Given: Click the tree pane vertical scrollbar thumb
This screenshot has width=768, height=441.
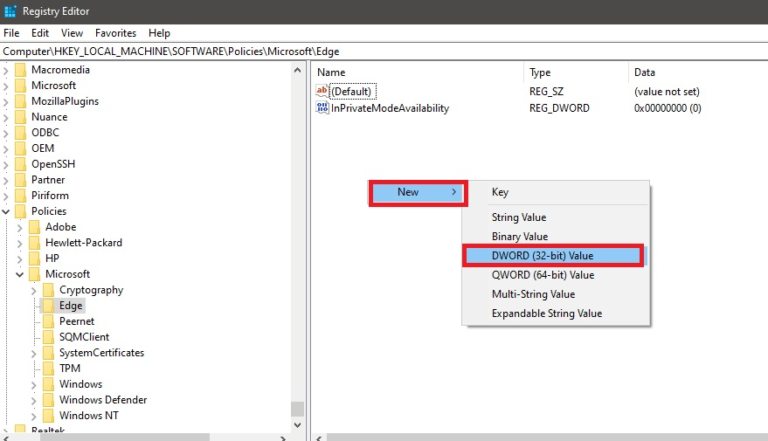Looking at the screenshot, I should [297, 409].
